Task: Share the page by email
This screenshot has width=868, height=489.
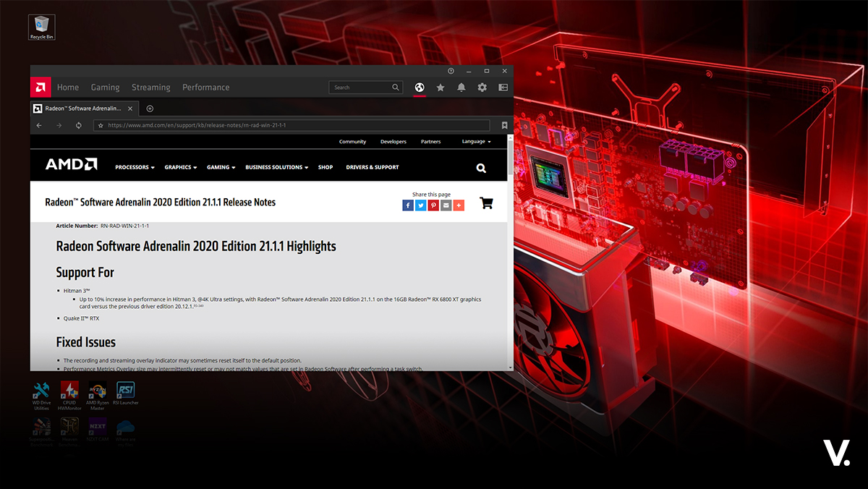Action: click(446, 205)
